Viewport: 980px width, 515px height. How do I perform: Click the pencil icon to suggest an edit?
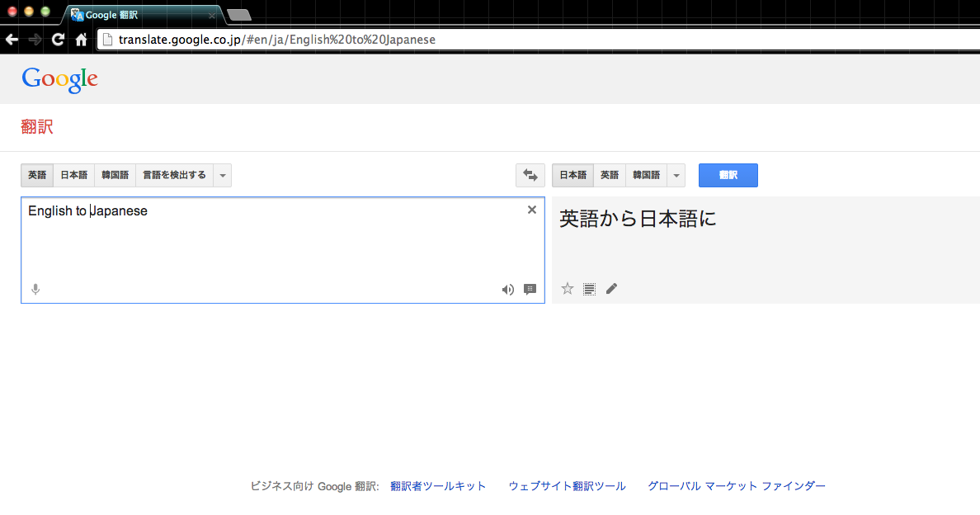pos(610,288)
